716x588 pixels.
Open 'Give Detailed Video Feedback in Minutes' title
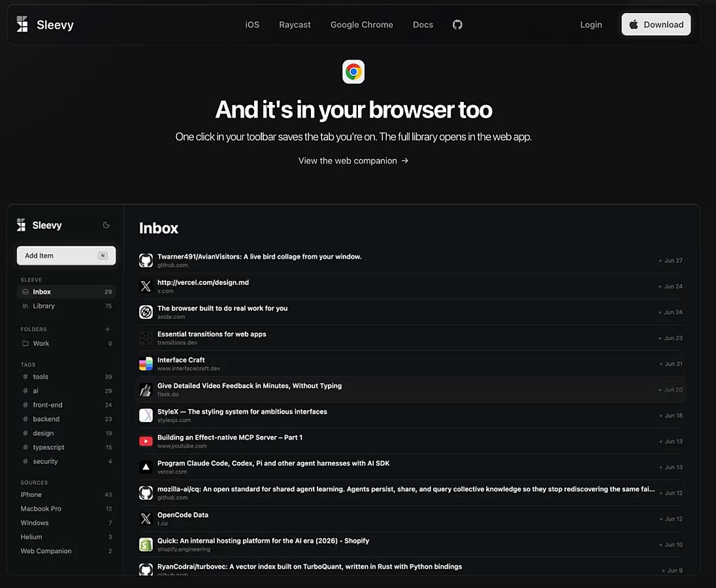tap(250, 385)
